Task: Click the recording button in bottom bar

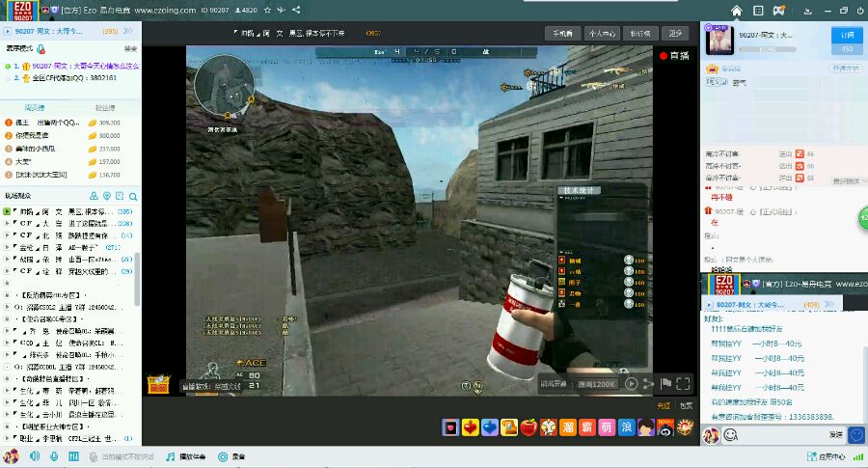Action: coord(231,456)
